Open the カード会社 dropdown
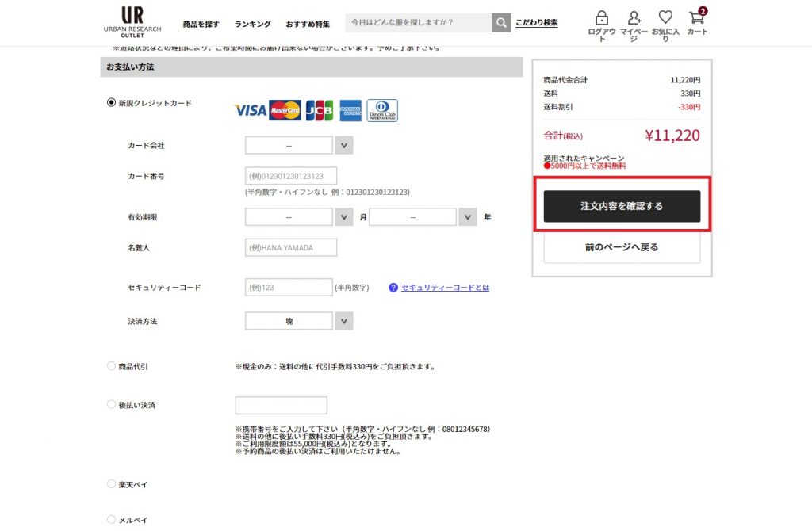Screen dimensions: 812x531 tap(298, 146)
